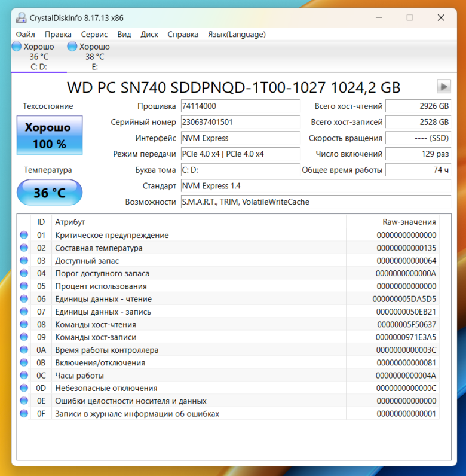Select the E: disk tab
Viewport: 466px width, 476px height.
tap(94, 56)
